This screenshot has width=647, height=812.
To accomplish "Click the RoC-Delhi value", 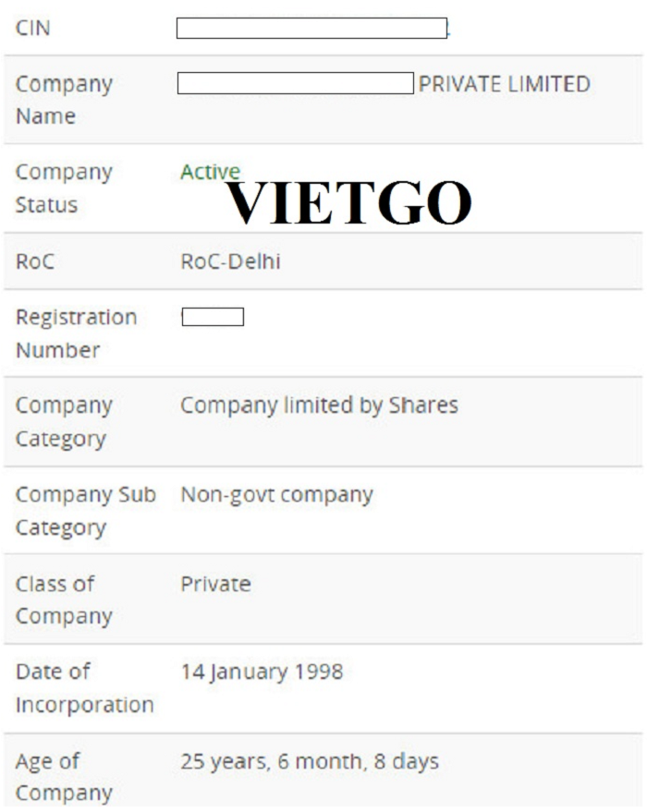I will pos(230,261).
